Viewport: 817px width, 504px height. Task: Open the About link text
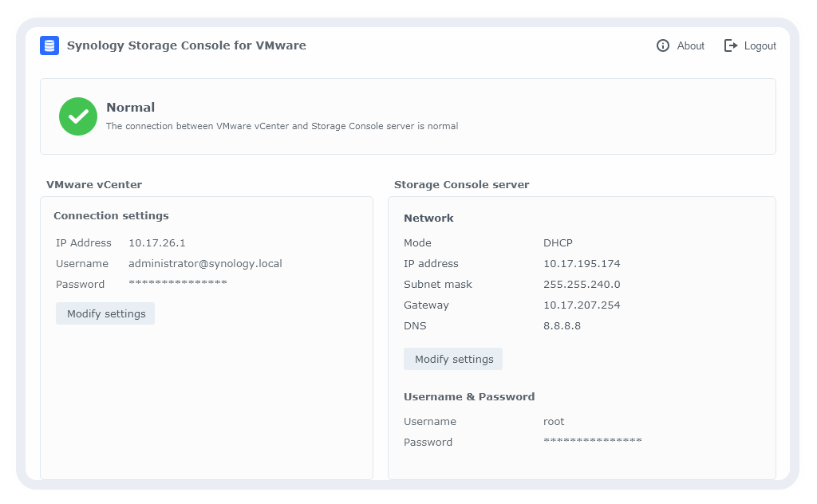690,45
